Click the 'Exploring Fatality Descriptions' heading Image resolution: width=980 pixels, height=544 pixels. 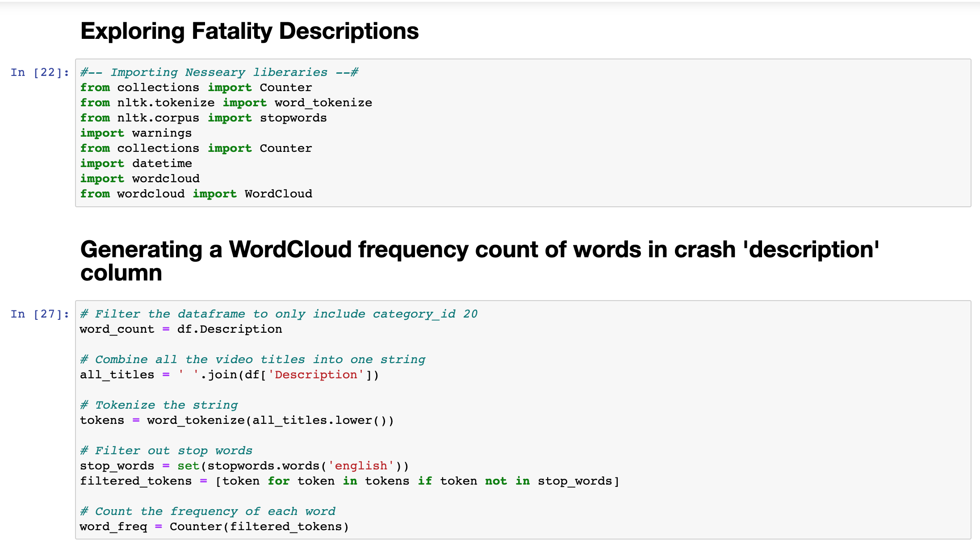pos(249,31)
